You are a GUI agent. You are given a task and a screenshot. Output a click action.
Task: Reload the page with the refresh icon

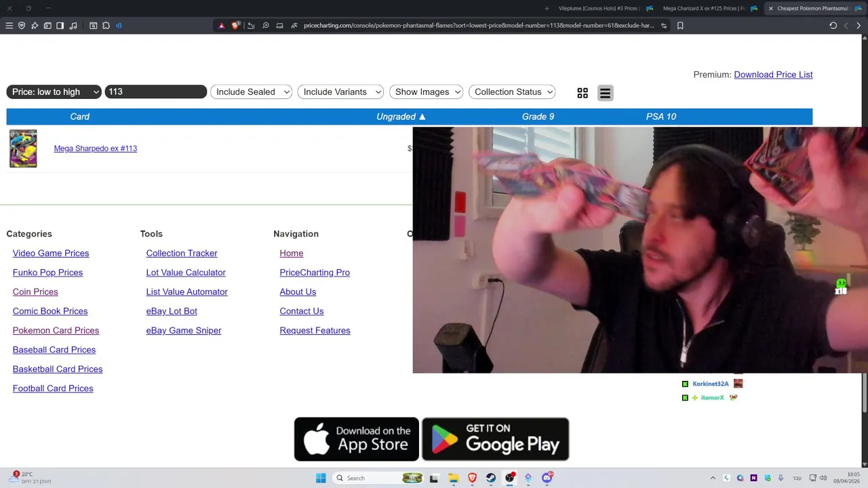(x=833, y=26)
